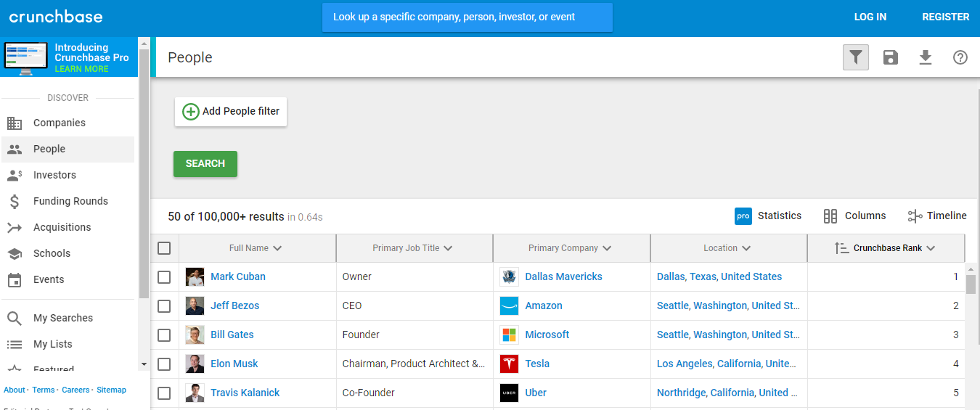Image resolution: width=980 pixels, height=410 pixels.
Task: Open Pro Statistics badge icon
Action: 743,216
